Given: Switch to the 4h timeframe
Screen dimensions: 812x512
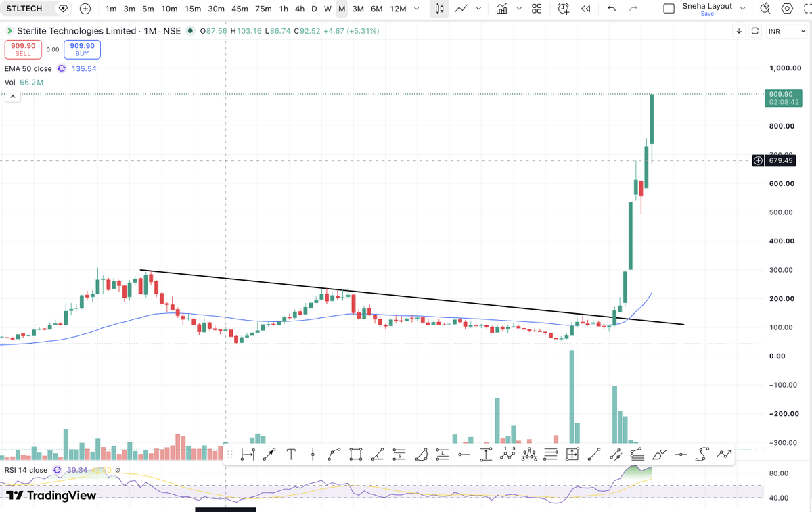Looking at the screenshot, I should click(300, 9).
